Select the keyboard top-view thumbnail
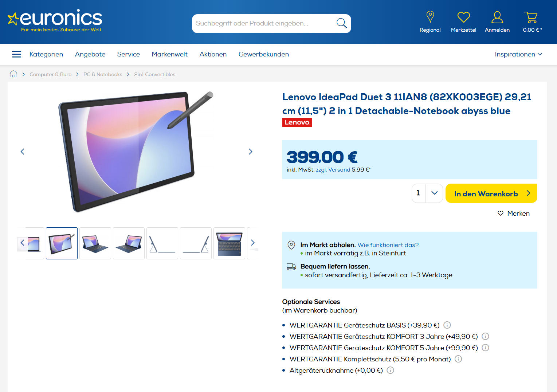Viewport: 557px width, 392px height. coord(229,243)
